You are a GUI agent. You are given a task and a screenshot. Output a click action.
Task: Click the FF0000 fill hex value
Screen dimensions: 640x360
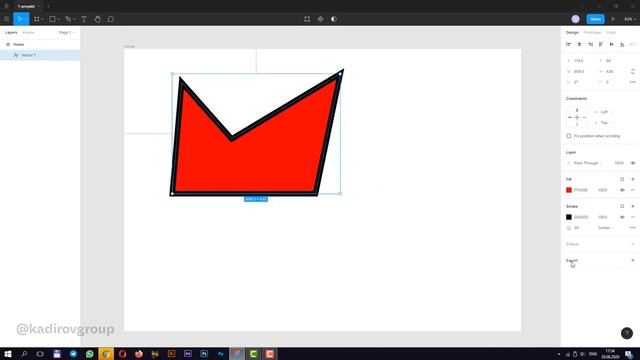[580, 190]
